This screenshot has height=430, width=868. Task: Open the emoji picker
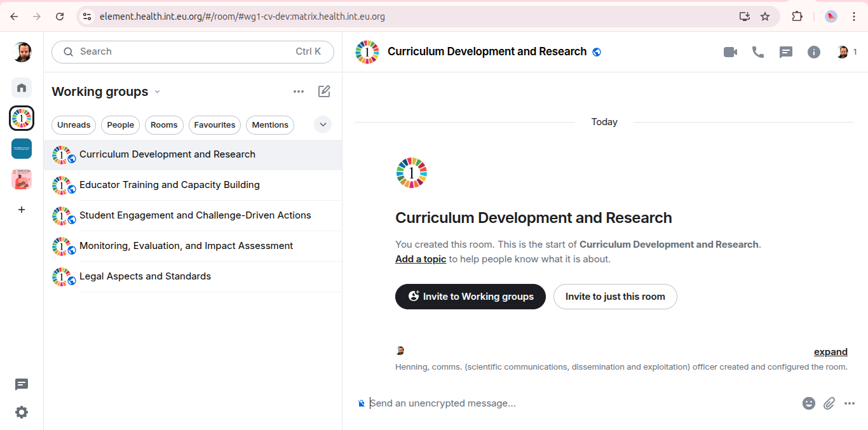pyautogui.click(x=809, y=403)
